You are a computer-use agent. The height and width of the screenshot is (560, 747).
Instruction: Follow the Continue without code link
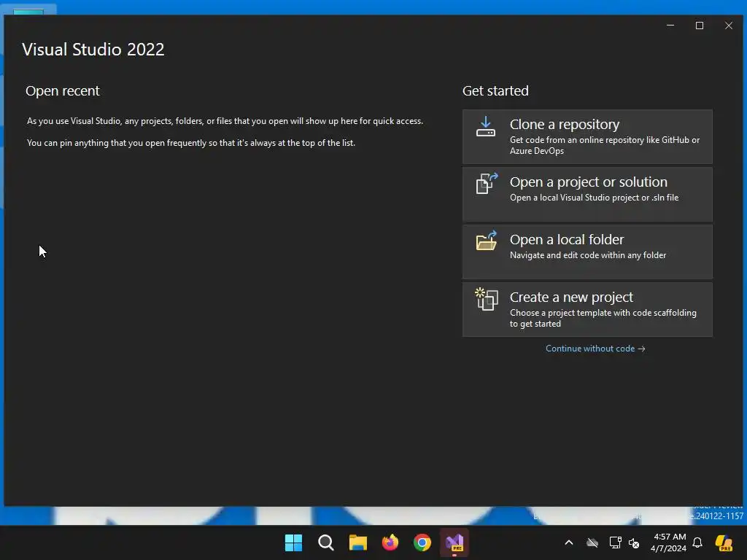pos(595,349)
